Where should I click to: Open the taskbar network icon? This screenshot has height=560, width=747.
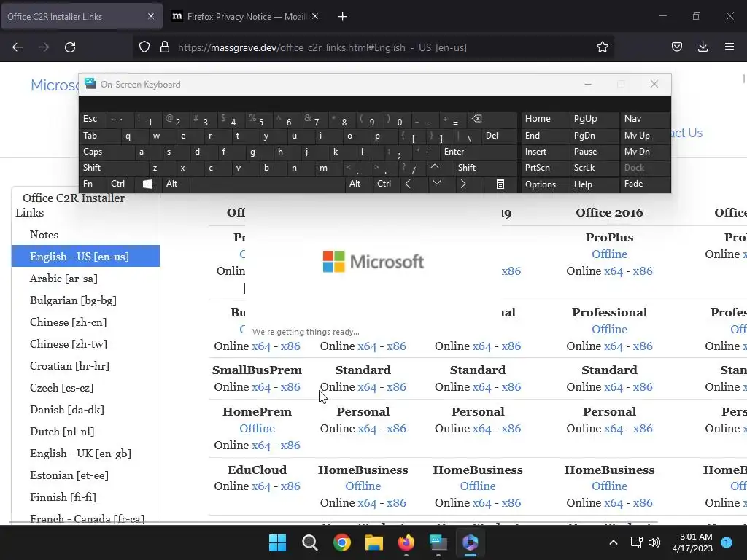[636, 542]
